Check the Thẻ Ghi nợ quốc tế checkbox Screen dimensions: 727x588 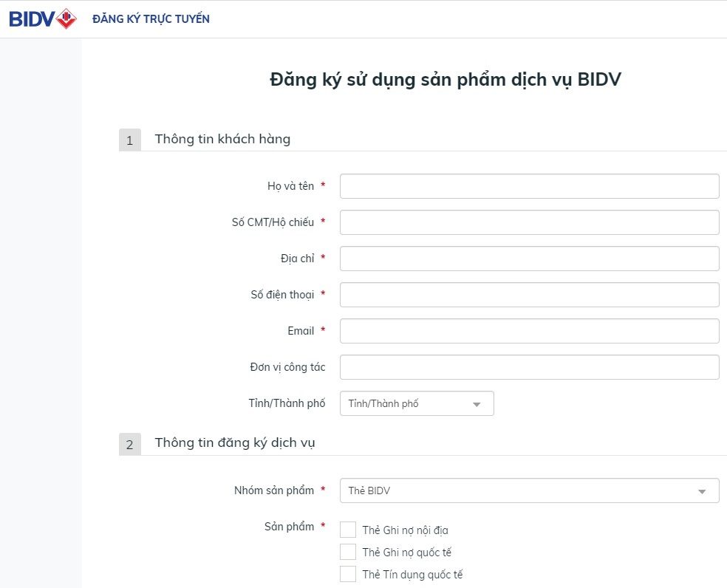[x=348, y=552]
